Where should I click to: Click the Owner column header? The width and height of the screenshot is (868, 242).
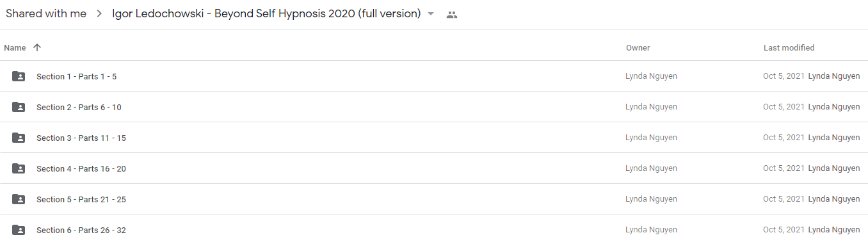tap(638, 47)
